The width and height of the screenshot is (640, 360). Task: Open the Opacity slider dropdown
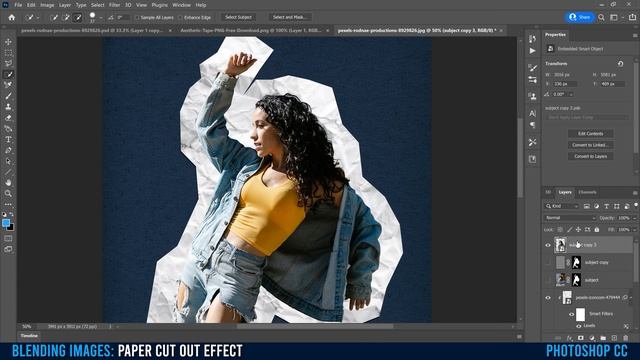pos(634,218)
